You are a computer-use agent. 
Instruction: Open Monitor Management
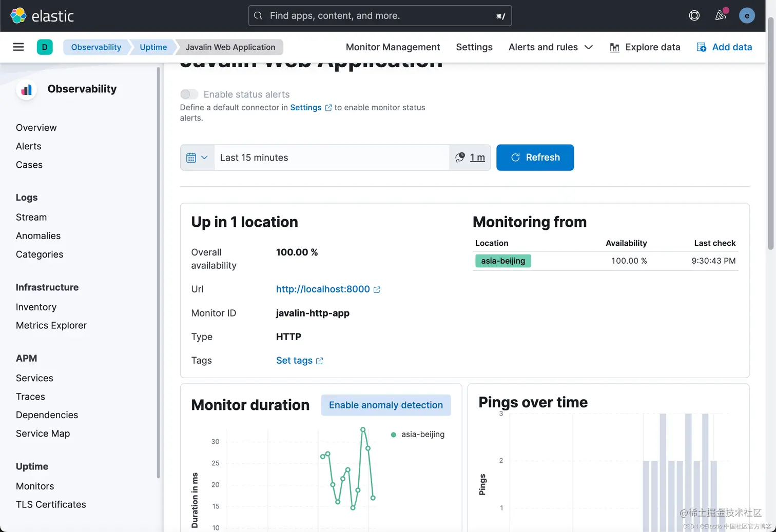pyautogui.click(x=393, y=47)
